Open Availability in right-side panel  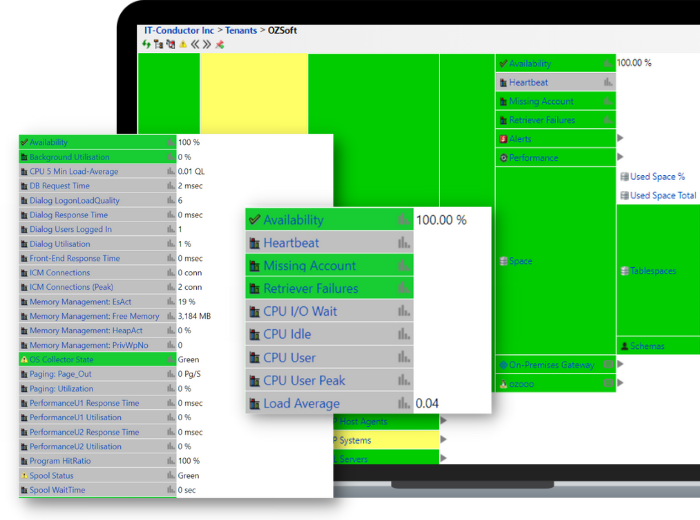pos(555,63)
